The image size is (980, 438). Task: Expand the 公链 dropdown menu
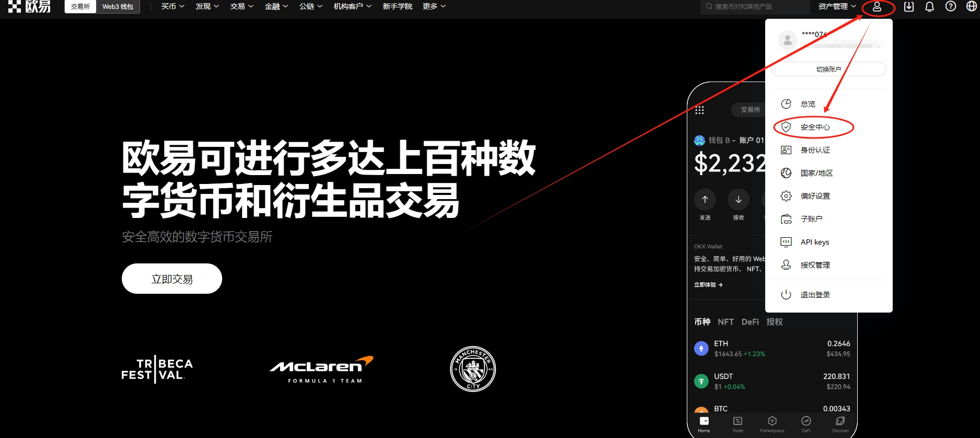coord(311,6)
